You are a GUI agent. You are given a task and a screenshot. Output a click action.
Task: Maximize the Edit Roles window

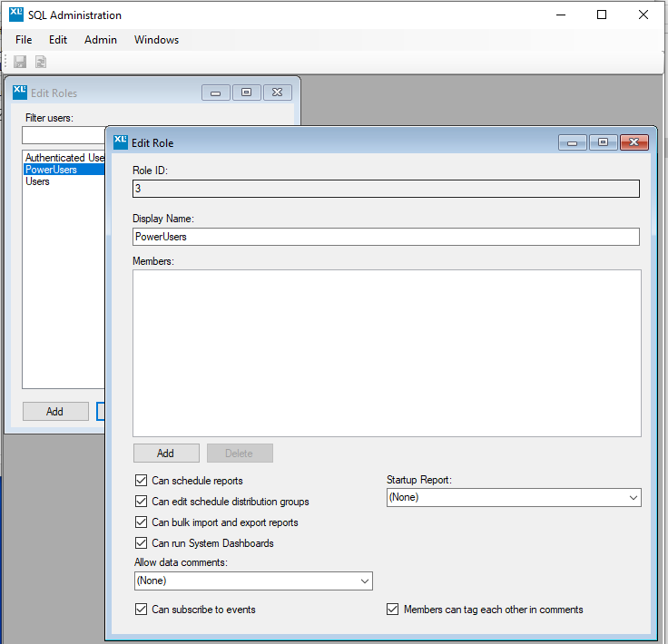(247, 93)
